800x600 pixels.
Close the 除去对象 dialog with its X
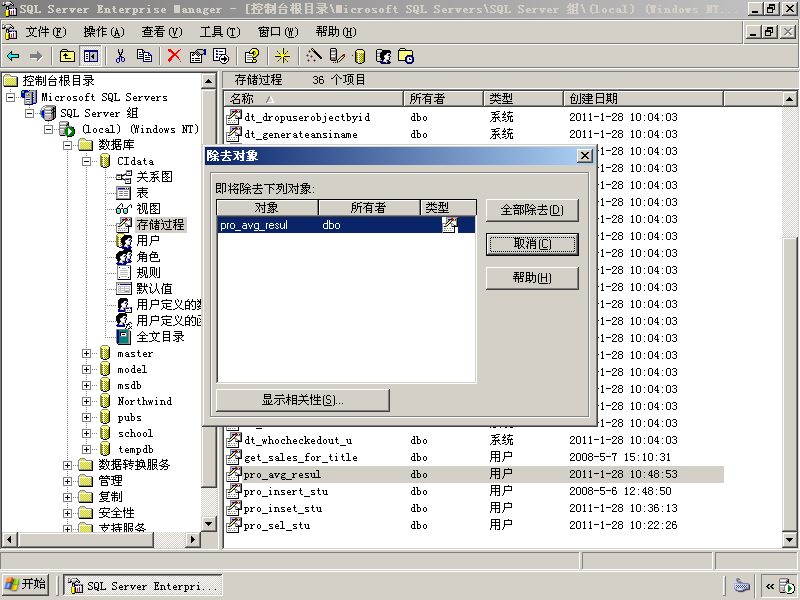585,156
